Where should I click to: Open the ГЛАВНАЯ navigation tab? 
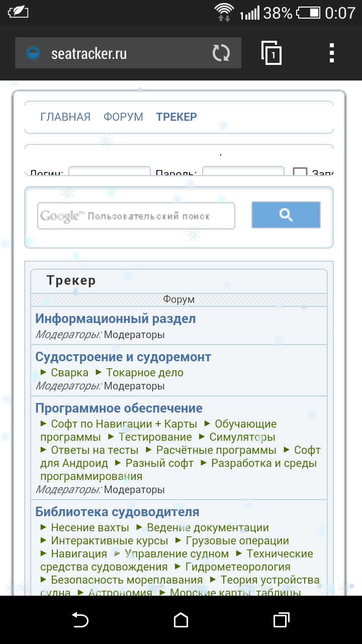click(x=65, y=117)
